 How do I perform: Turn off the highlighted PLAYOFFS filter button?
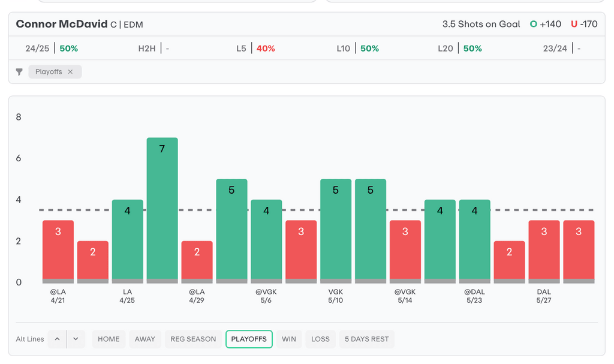coord(249,339)
